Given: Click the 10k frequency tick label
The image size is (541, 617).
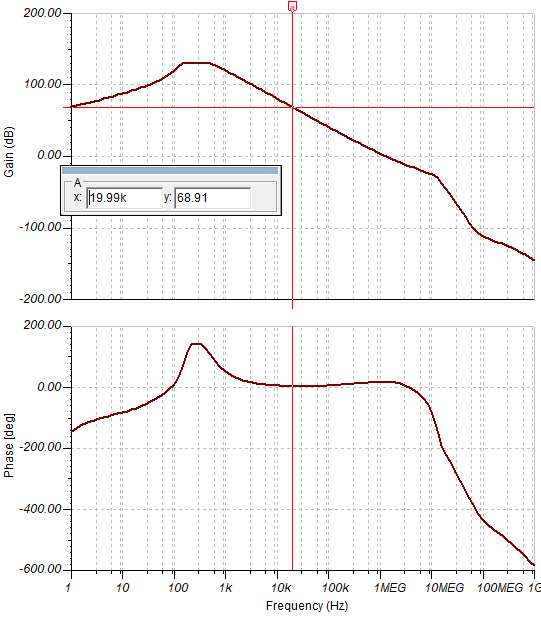Looking at the screenshot, I should point(281,588).
